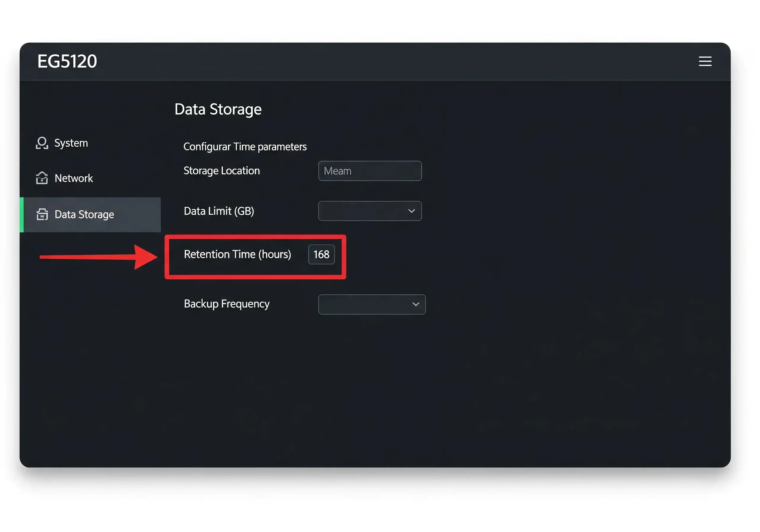760x532 pixels.
Task: Click the Storage Location field showing Meam
Action: pos(370,171)
